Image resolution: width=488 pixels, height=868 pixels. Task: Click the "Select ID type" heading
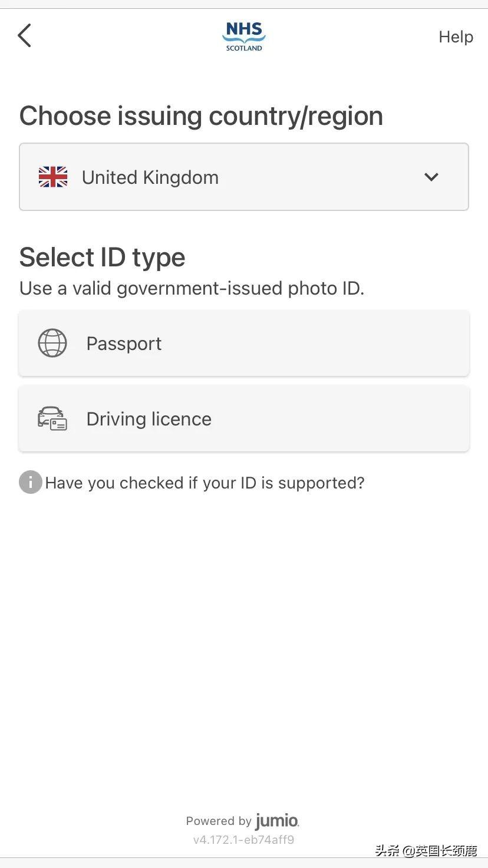102,258
